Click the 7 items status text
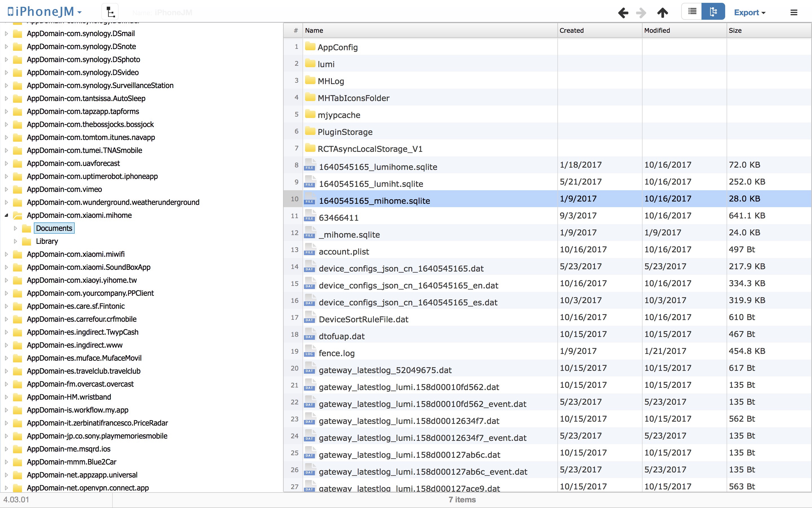The image size is (812, 508). [462, 500]
